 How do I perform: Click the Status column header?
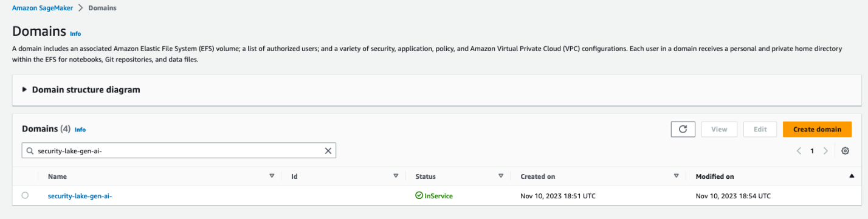pos(425,176)
